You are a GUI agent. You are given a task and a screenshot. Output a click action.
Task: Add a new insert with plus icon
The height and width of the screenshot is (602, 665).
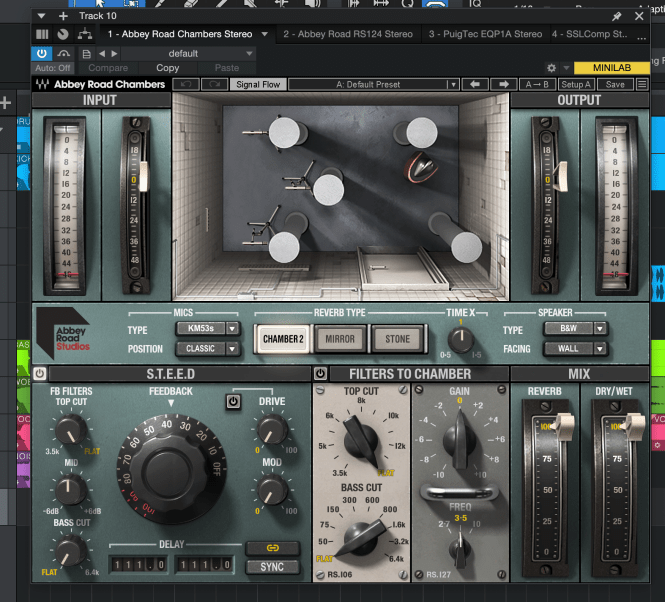(x=63, y=16)
